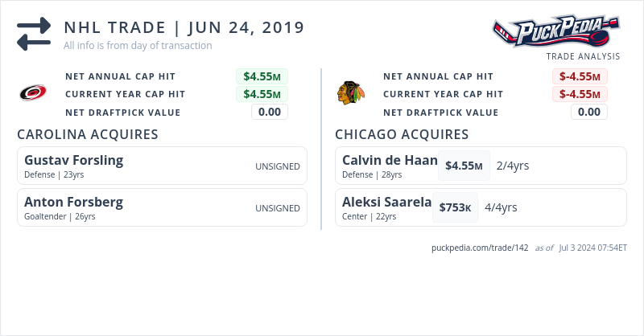Image resolution: width=644 pixels, height=336 pixels.
Task: Open Gustav Forsling player card
Action: coord(161,166)
